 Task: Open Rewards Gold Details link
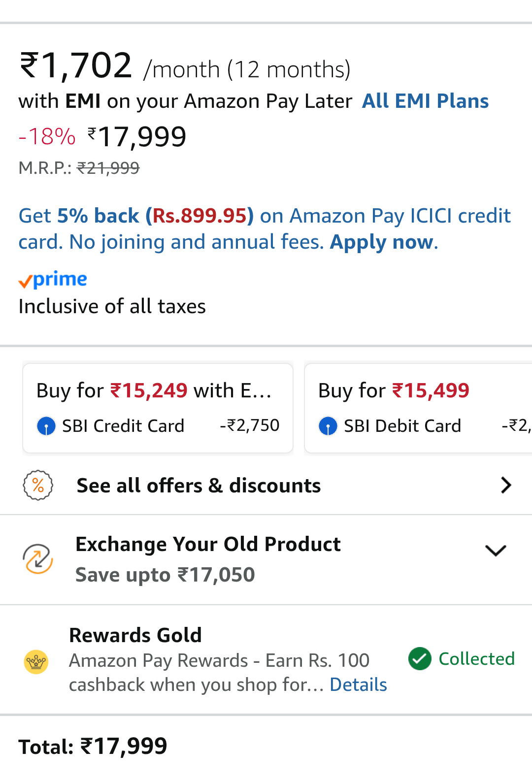tap(358, 685)
